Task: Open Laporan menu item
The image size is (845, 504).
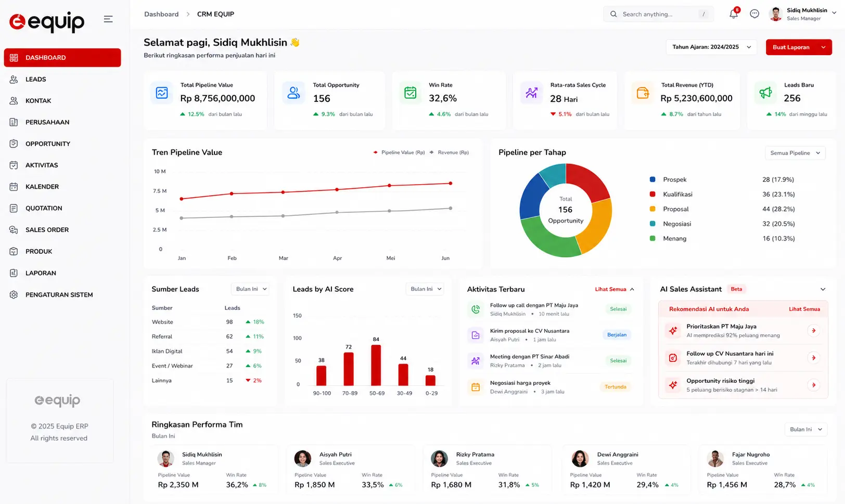Action: [62, 273]
